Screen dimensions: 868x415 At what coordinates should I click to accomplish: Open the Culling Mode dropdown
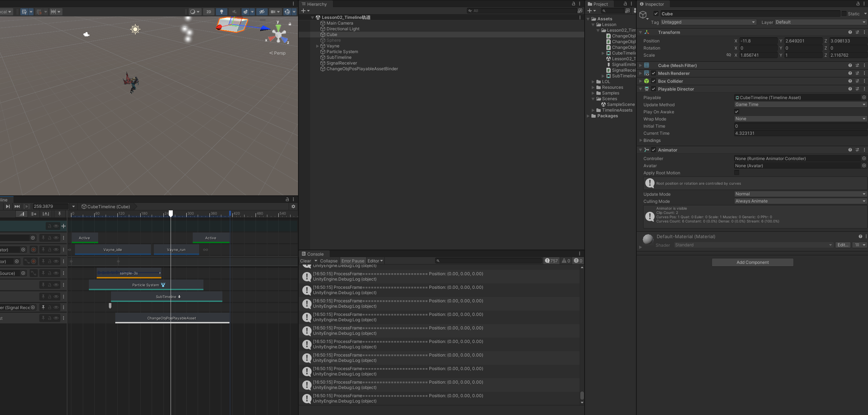point(799,201)
